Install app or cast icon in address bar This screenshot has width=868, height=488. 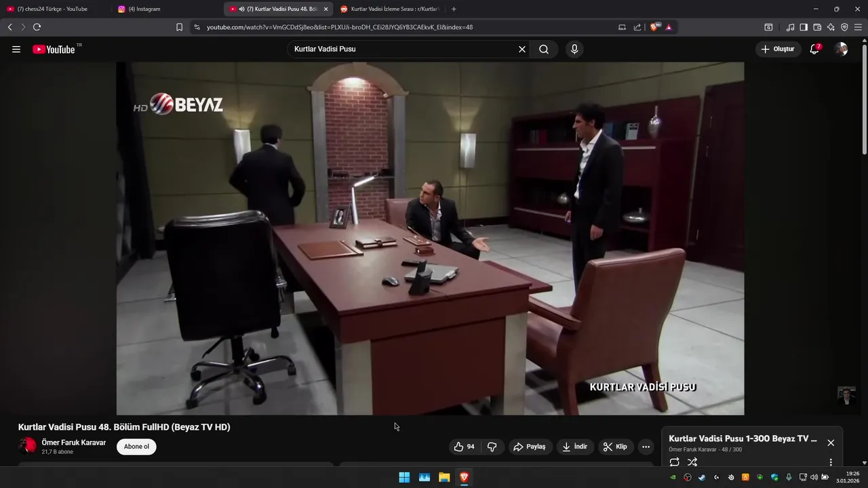pos(622,27)
